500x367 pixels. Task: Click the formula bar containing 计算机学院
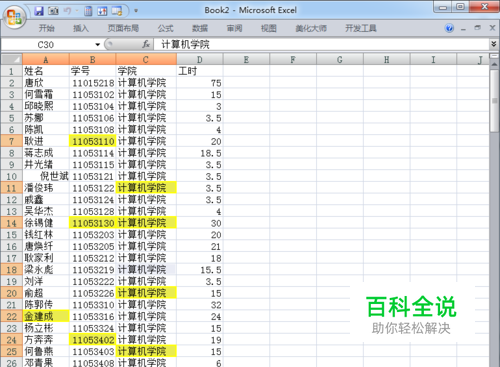321,45
